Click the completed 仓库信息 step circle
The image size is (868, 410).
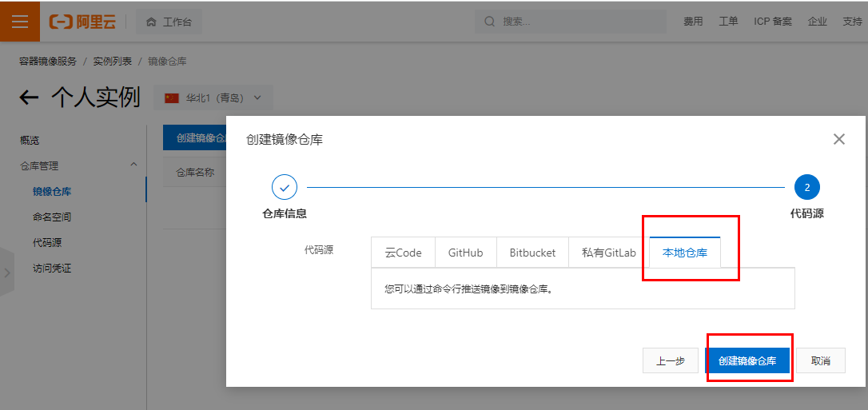(x=285, y=187)
